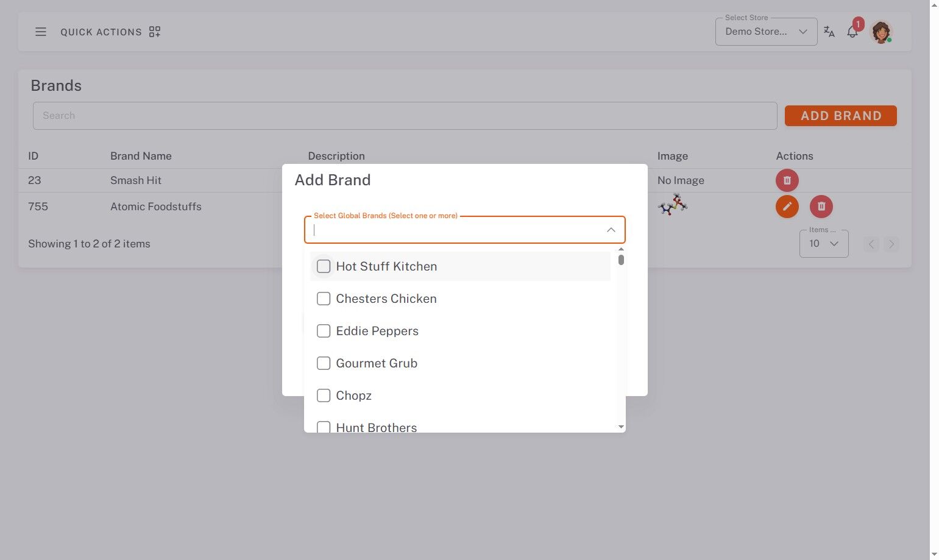Click the ADD BRAND button
Screen dimensions: 939x560
pos(840,116)
